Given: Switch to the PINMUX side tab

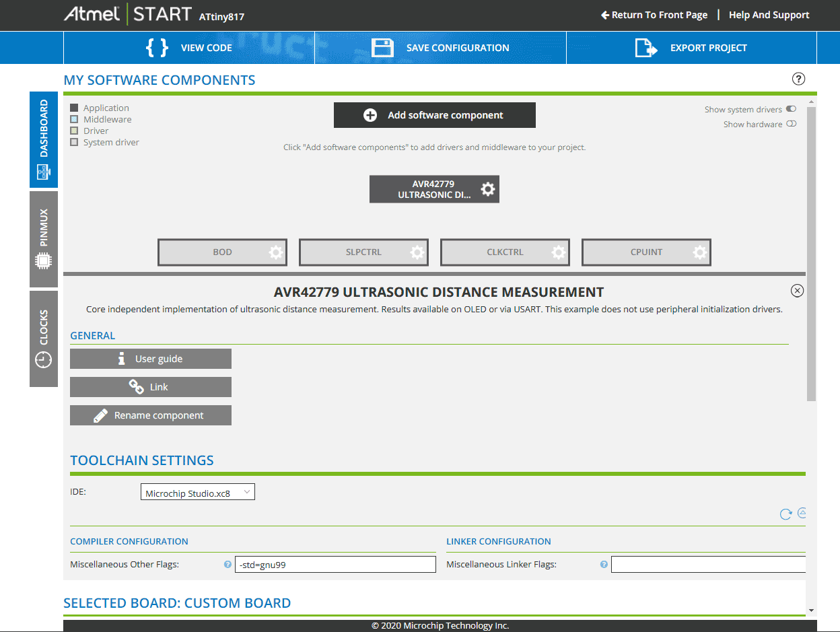Looking at the screenshot, I should pos(44,239).
